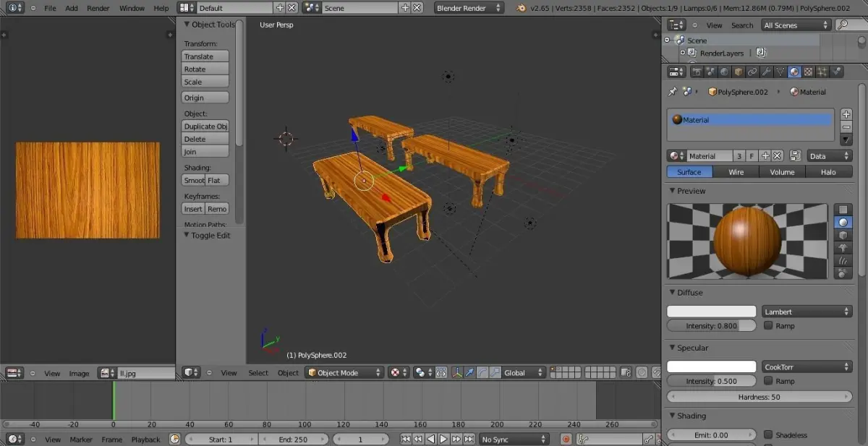Open the Object Constraints chain icon
This screenshot has height=446, width=868.
[752, 72]
